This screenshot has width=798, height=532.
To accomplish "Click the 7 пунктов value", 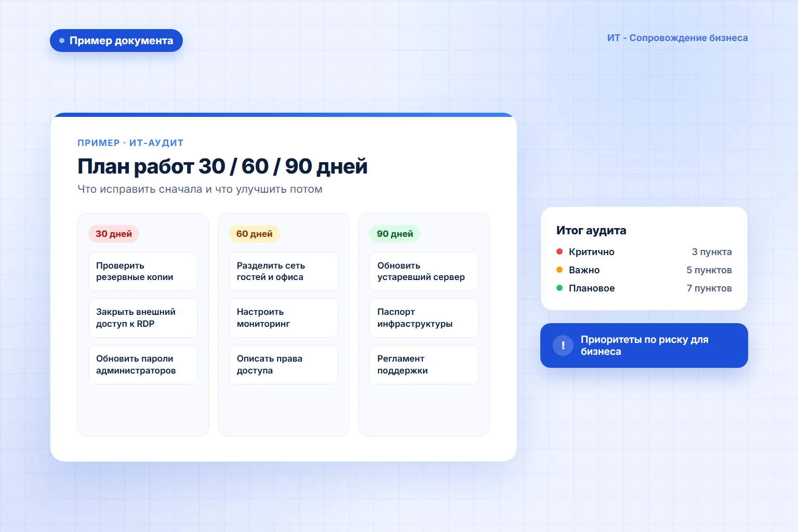I will tap(709, 288).
